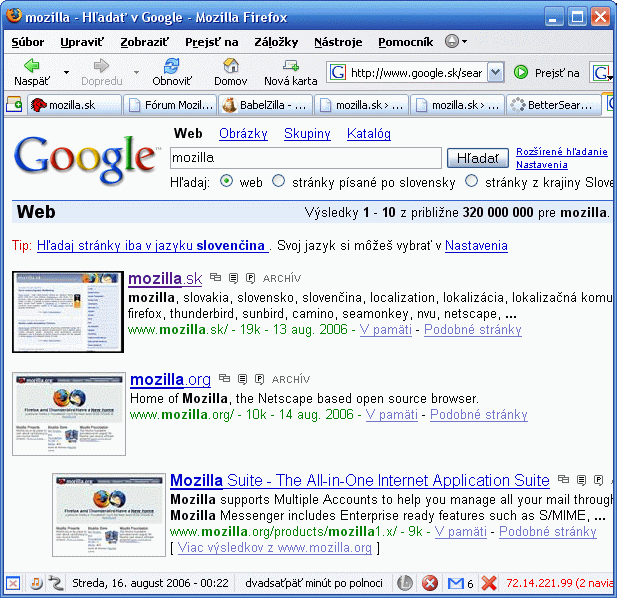Open dropdown arrow next to menu bar throbber
Viewport: 617px width, 598px height.
click(464, 41)
